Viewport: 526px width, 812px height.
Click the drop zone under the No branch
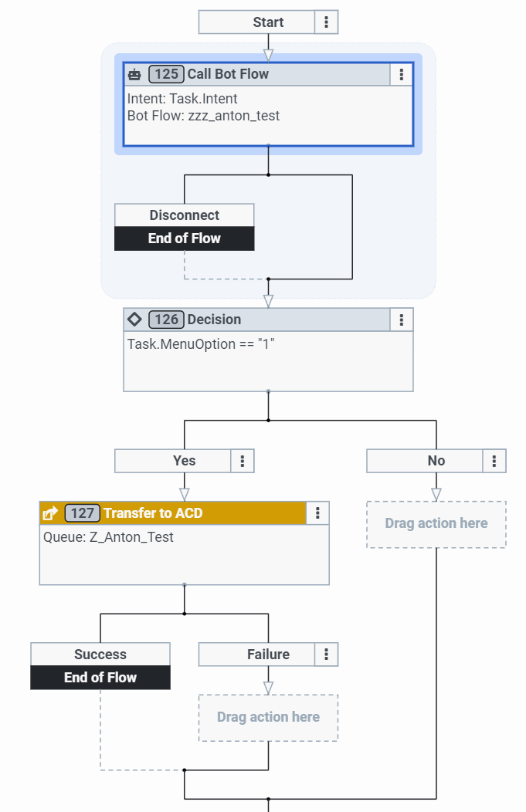tap(436, 524)
